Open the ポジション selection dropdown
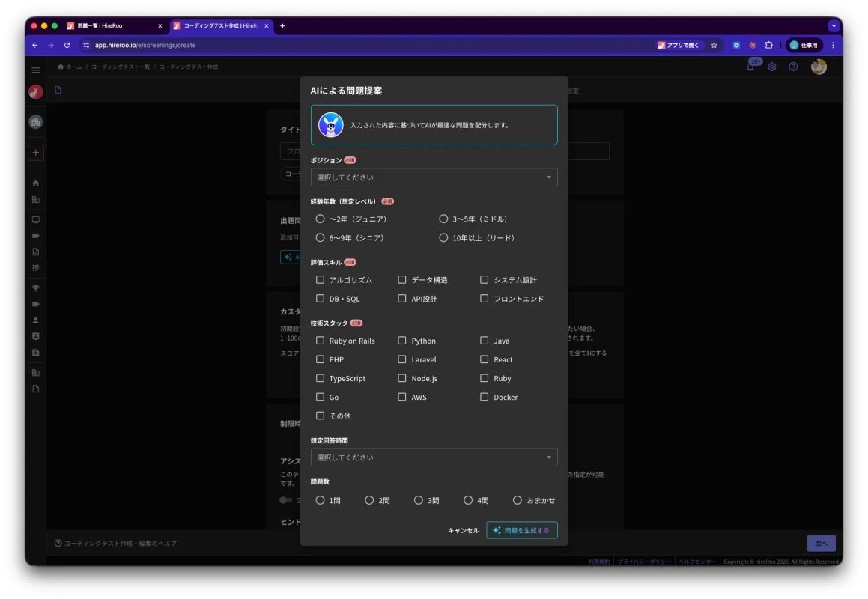Image resolution: width=868 pixels, height=599 pixels. coord(434,177)
